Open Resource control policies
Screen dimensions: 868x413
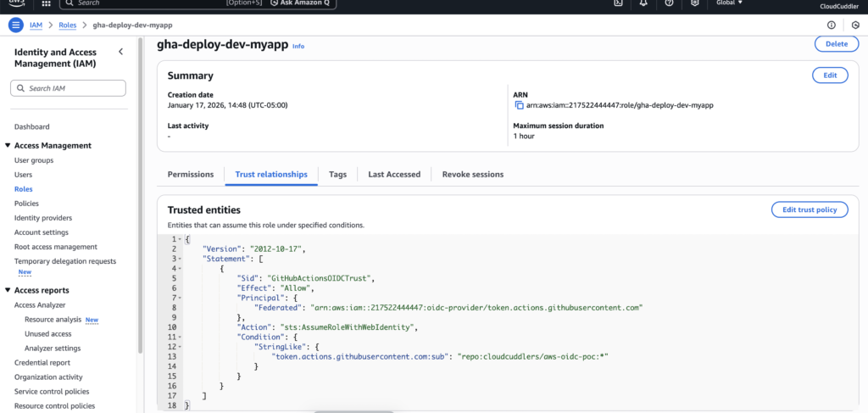(54, 406)
